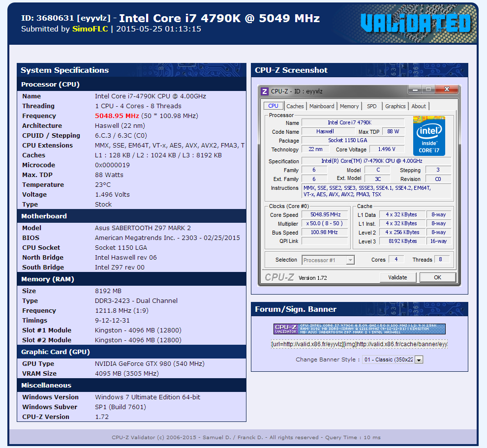The height and width of the screenshot is (448, 487).
Task: Open the SimoFLC submitter profile link
Action: pyautogui.click(x=90, y=29)
